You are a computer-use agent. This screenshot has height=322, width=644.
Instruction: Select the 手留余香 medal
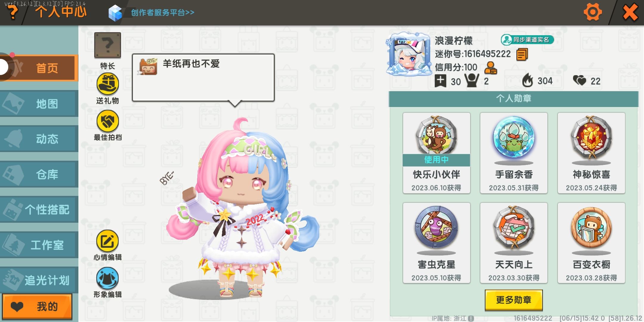514,153
